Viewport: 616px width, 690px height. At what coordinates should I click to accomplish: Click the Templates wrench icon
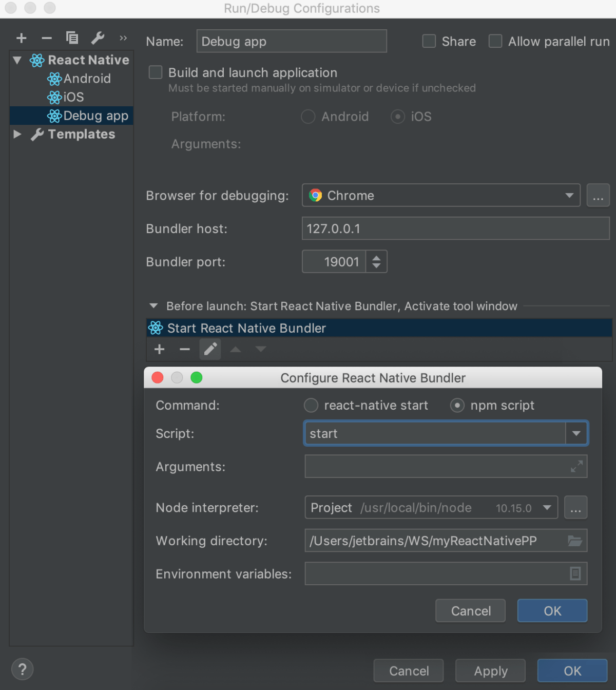37,135
